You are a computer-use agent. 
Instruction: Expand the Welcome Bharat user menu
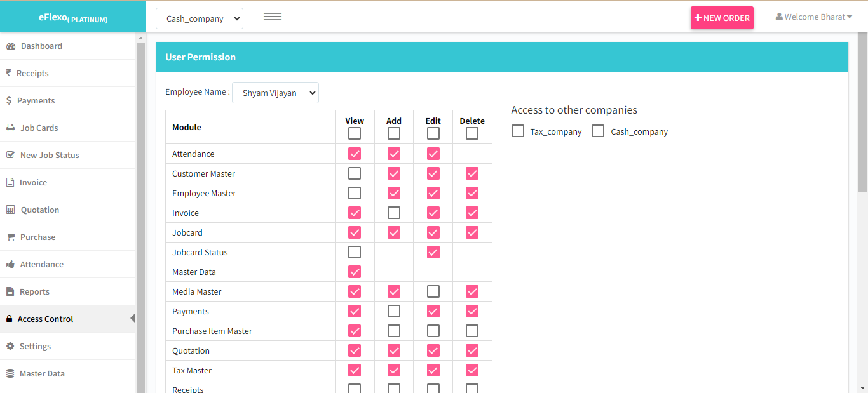click(814, 17)
